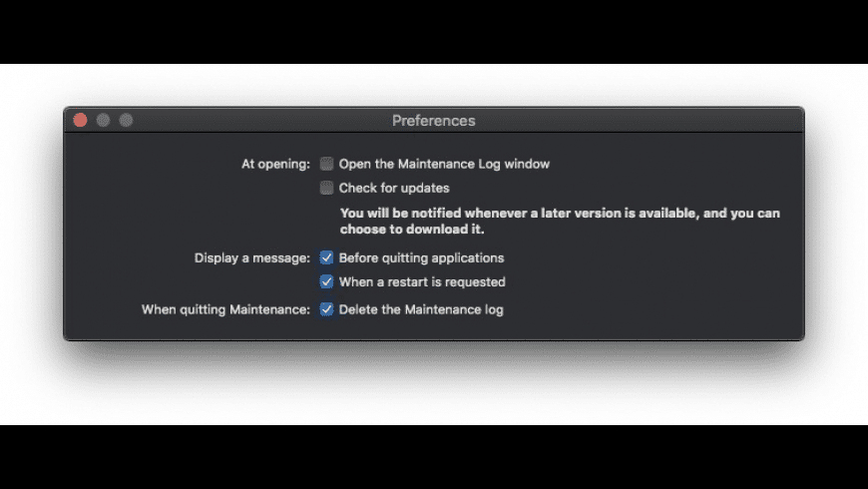
Task: Tick the Check for updates checkbox
Action: [x=326, y=188]
